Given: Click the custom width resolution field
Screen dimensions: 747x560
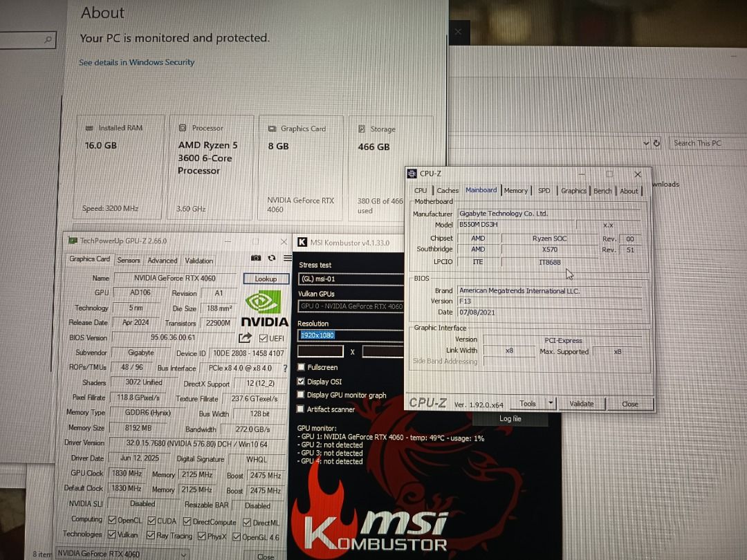Looking at the screenshot, I should tap(320, 351).
